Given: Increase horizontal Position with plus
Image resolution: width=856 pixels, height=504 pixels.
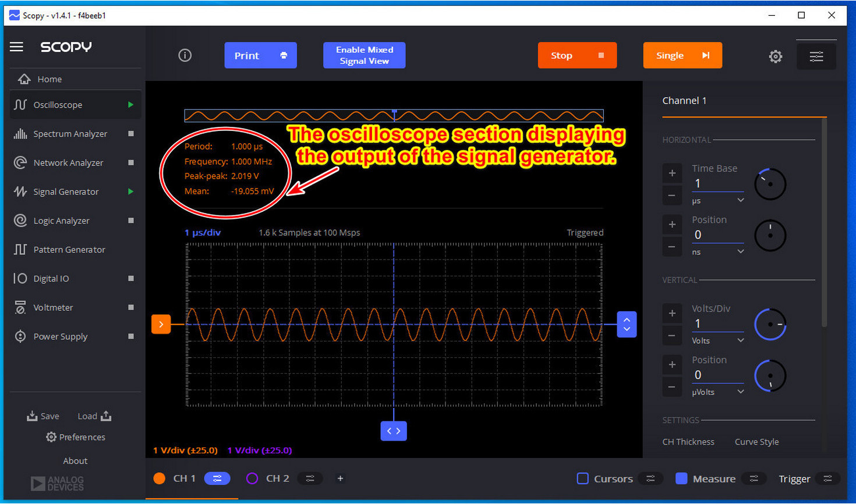Looking at the screenshot, I should click(672, 224).
